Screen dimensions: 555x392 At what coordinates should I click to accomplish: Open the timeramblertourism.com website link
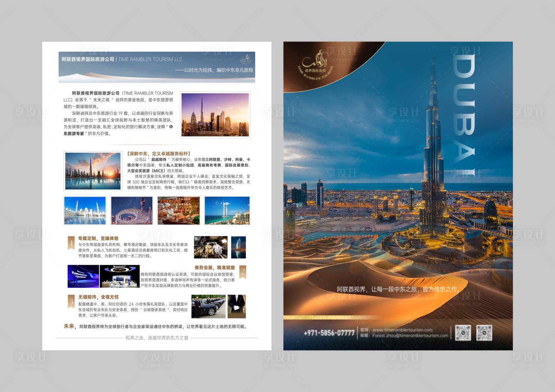pyautogui.click(x=402, y=330)
